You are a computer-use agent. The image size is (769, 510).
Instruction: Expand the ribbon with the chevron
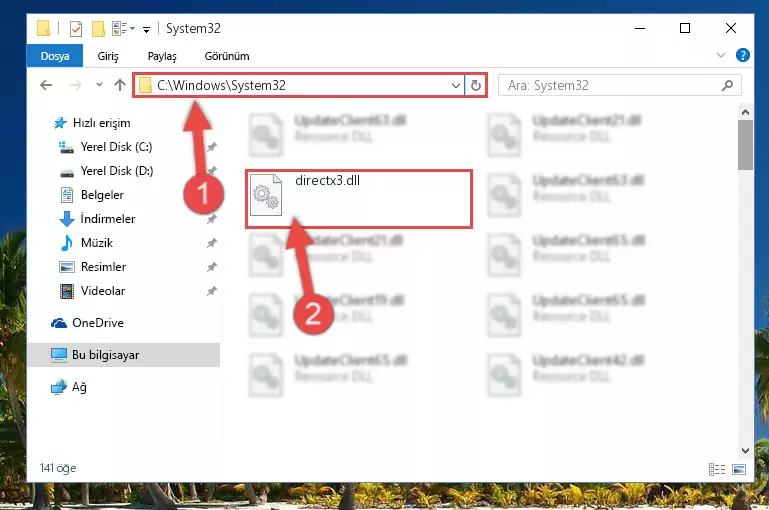[x=720, y=55]
